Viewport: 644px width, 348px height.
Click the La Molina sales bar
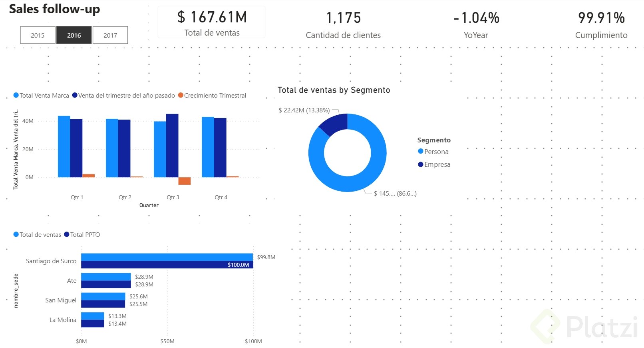(x=93, y=316)
